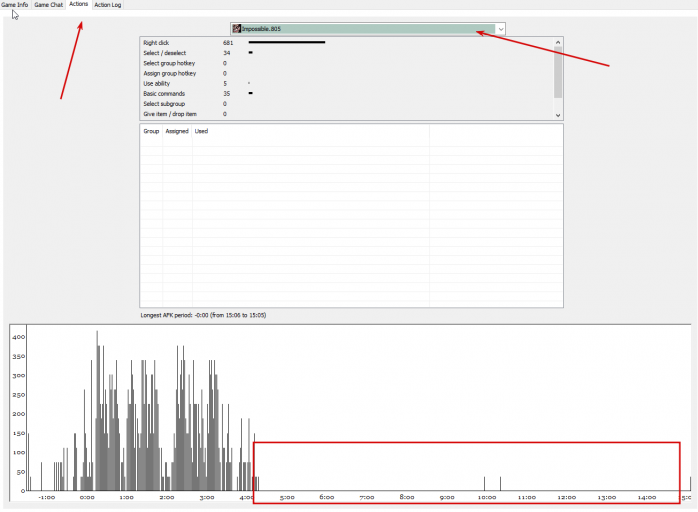Click the 10:00 label on timeline axis
The height and width of the screenshot is (512, 698).
[487, 497]
